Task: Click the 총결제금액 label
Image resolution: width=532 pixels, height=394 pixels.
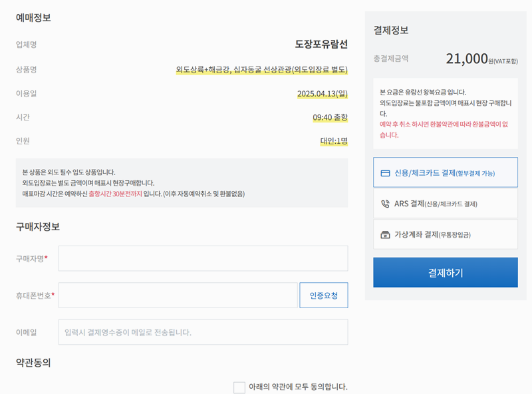Action: click(391, 59)
